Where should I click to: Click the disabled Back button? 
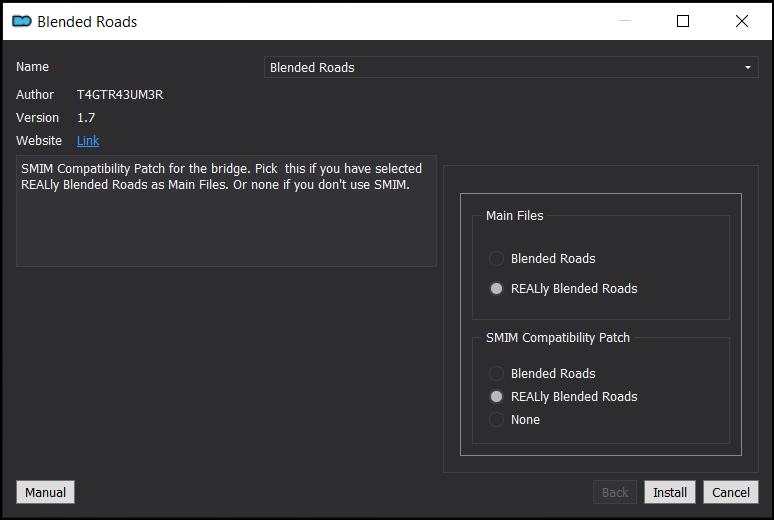tap(615, 492)
